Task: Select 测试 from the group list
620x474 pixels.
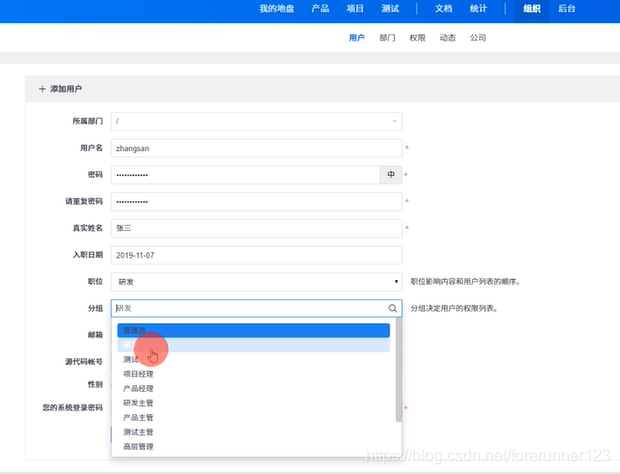Action: (x=253, y=359)
